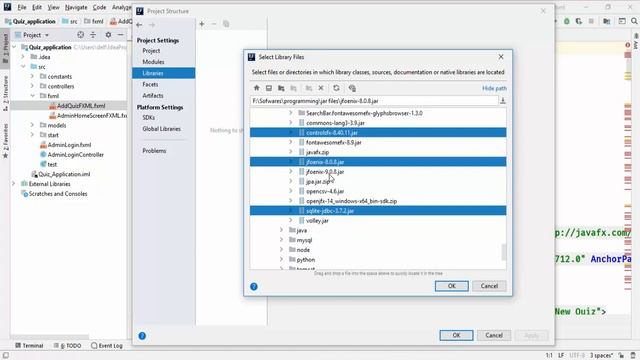Click Show hidden files icon in file chooser
Image resolution: width=640 pixels, height=360 pixels.
(x=352, y=88)
